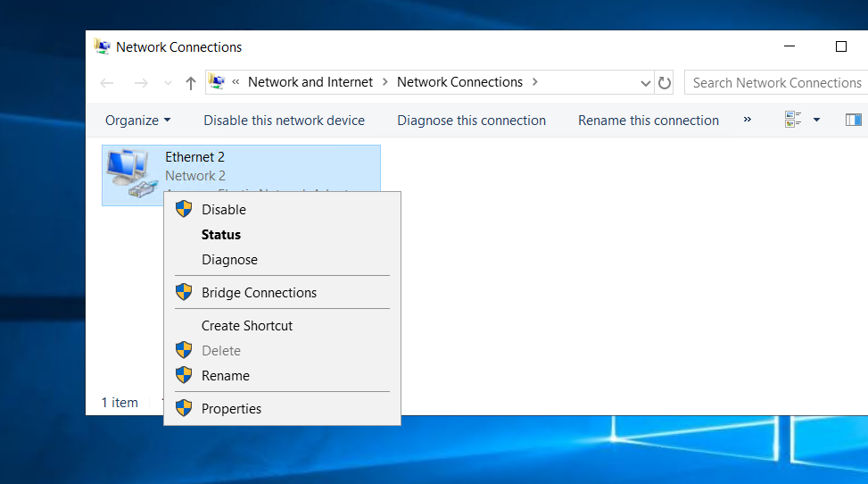
Task: Click the shield icon beside Properties
Action: point(184,408)
